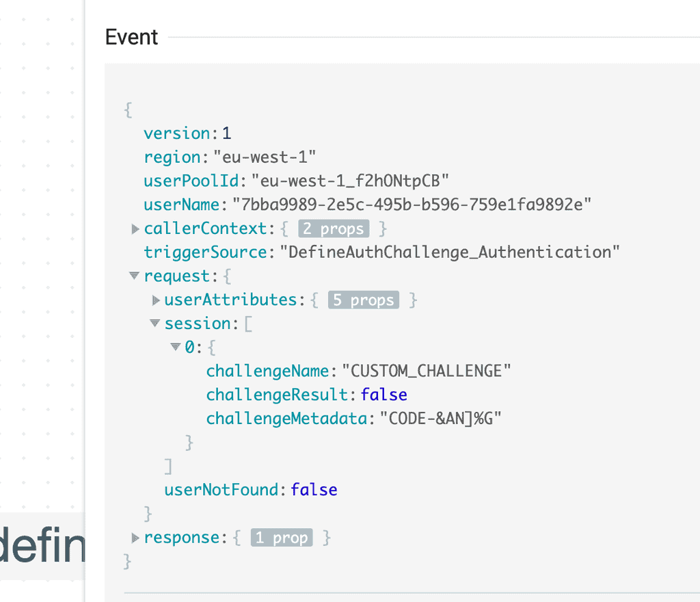
Task: Expand the callerContext node triangle
Action: point(135,228)
